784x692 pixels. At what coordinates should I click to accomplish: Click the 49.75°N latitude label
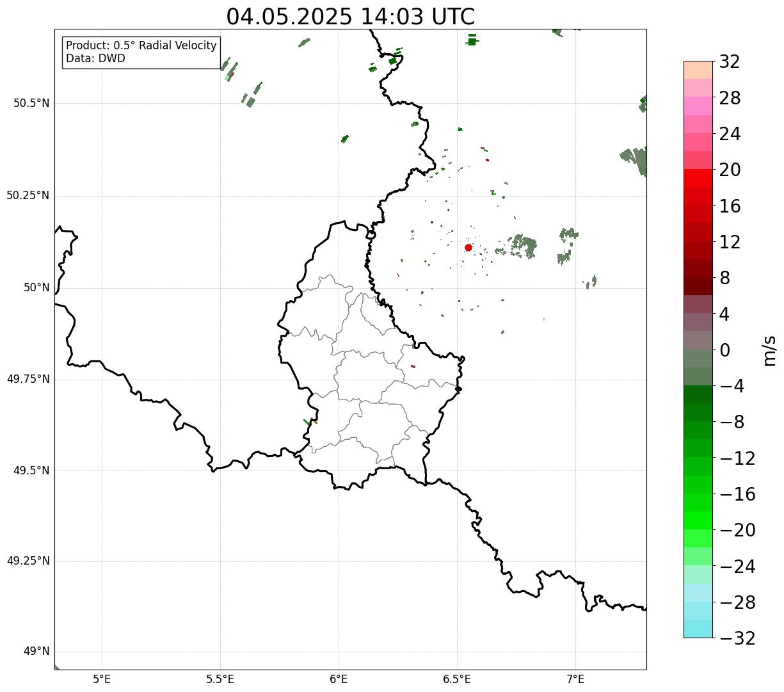point(28,379)
